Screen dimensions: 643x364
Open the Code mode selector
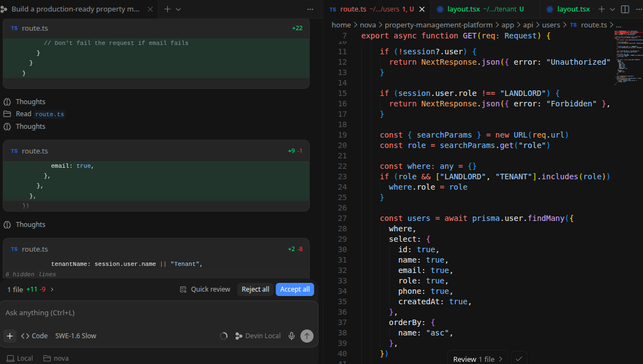[x=35, y=336]
